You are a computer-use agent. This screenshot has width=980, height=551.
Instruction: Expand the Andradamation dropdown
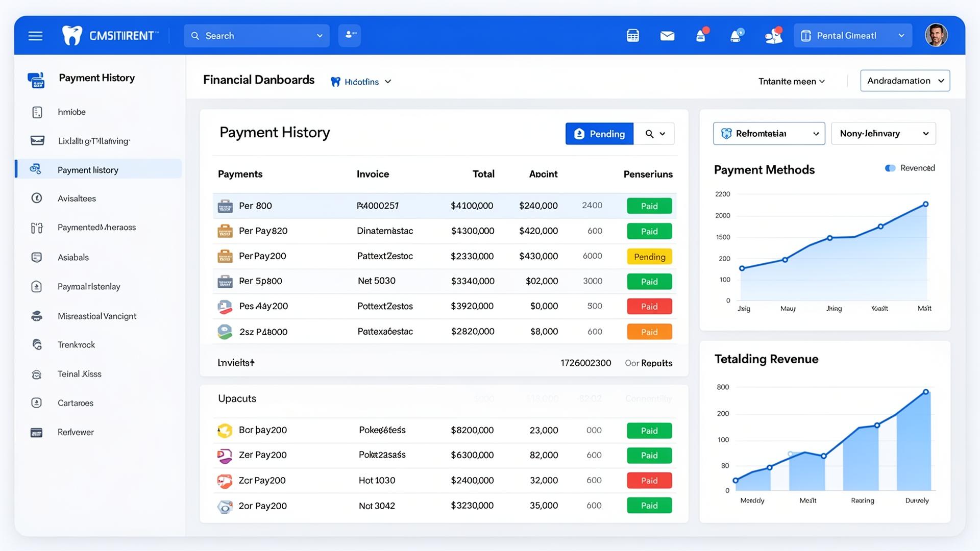pyautogui.click(x=905, y=81)
